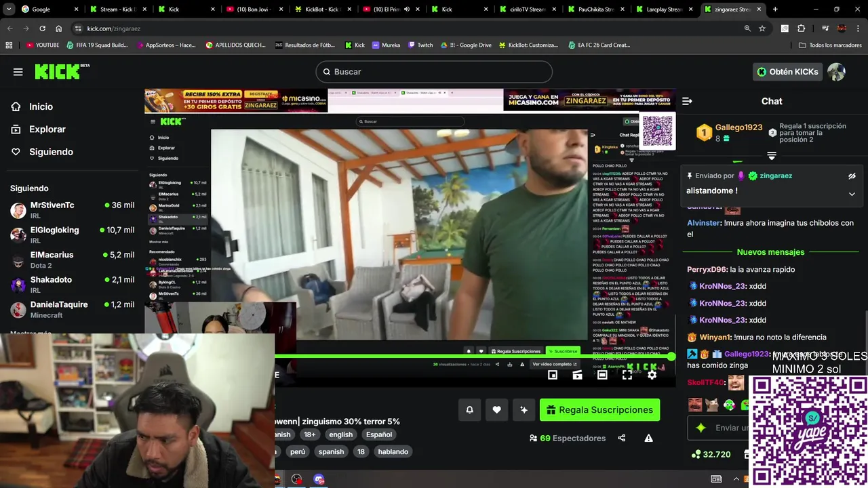Open the Twitch bookmark
Screen dimensions: 868x488
[x=420, y=45]
